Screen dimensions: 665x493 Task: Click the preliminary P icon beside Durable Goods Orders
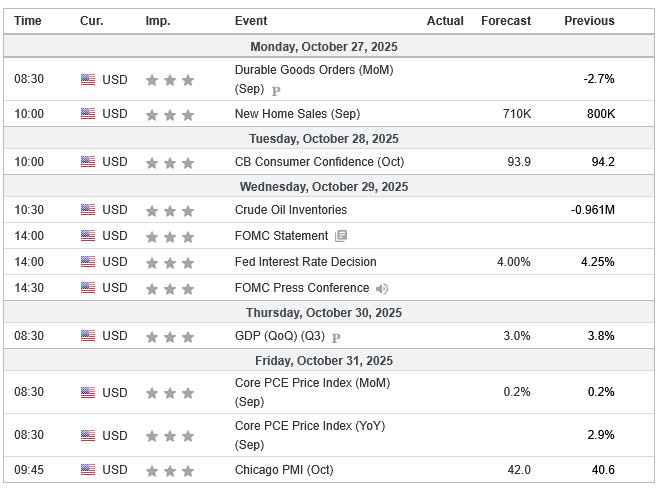tap(276, 89)
